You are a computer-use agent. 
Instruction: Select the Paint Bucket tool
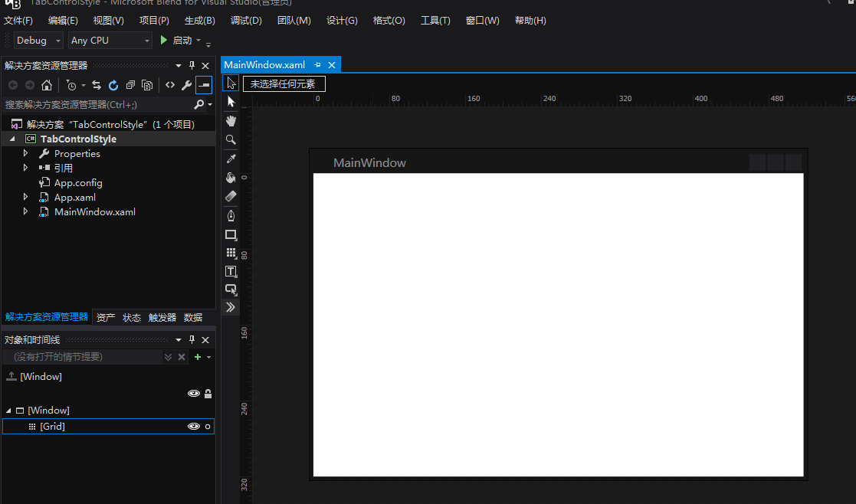coord(231,177)
